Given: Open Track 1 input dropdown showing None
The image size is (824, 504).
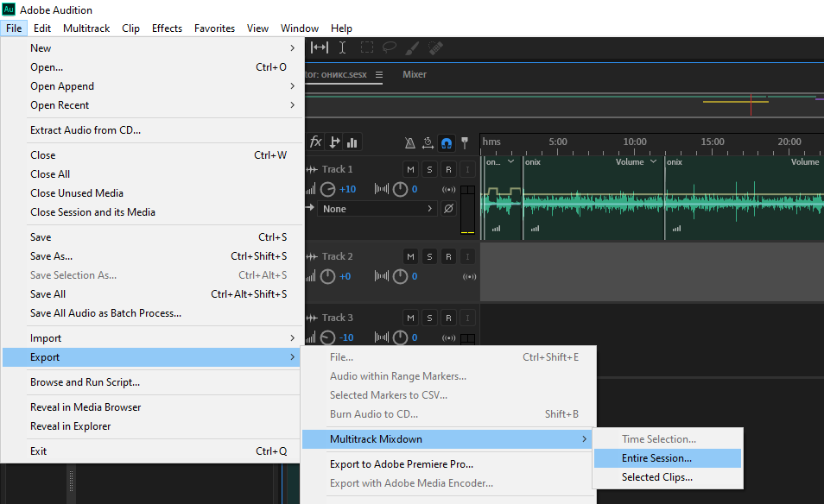Looking at the screenshot, I should pyautogui.click(x=377, y=209).
